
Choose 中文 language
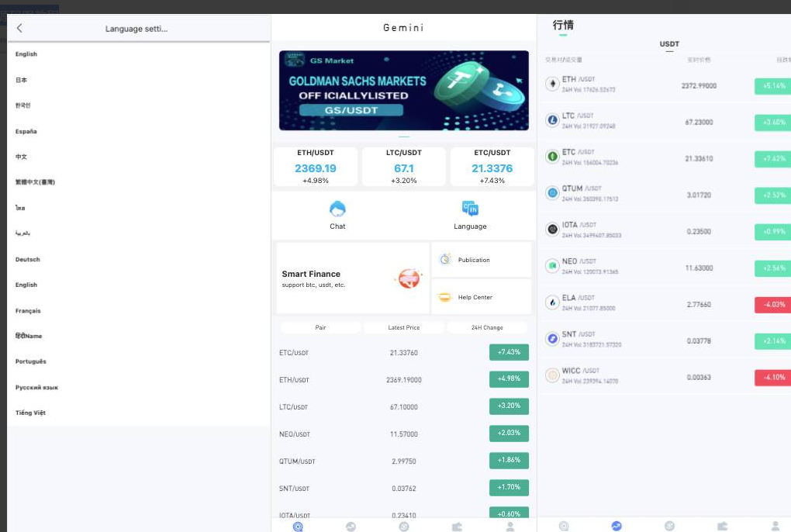(x=21, y=157)
